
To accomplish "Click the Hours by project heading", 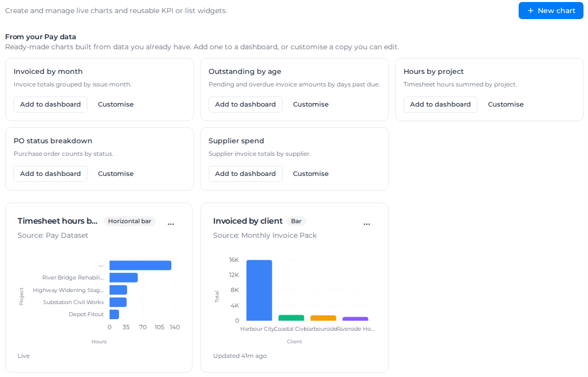I will [x=434, y=71].
